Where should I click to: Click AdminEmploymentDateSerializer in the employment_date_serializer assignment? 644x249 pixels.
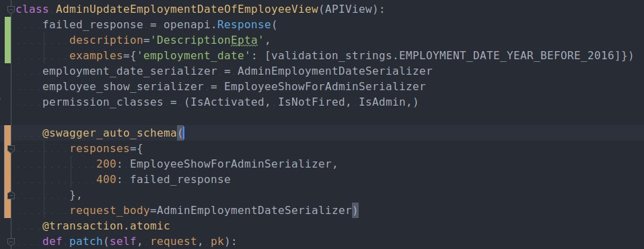click(334, 71)
